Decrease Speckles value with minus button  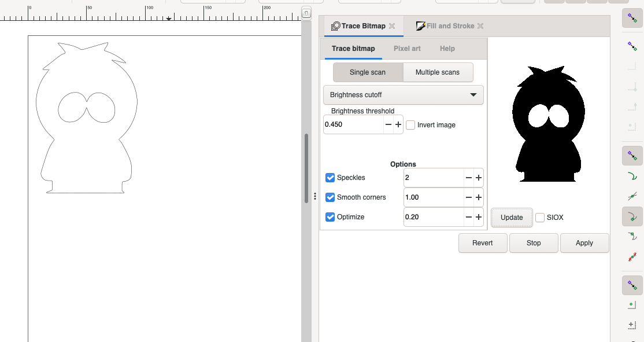tap(468, 178)
